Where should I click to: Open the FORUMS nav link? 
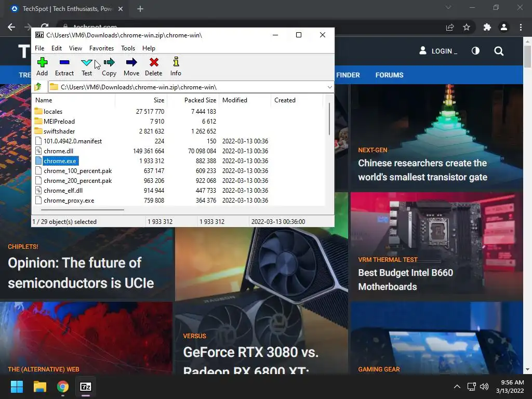click(389, 75)
